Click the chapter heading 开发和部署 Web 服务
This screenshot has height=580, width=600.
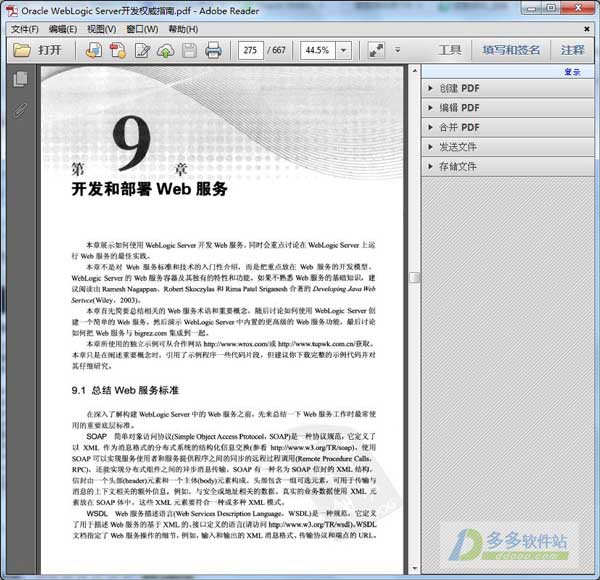pos(150,189)
